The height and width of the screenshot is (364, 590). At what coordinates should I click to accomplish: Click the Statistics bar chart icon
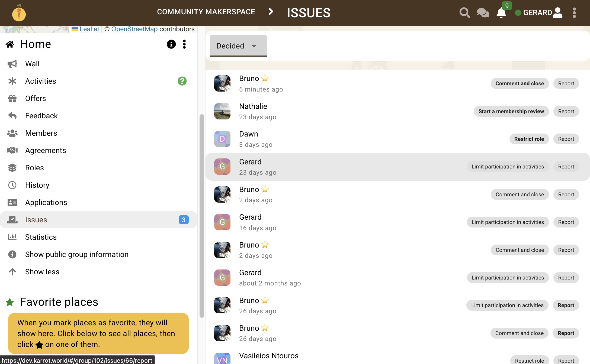pyautogui.click(x=12, y=237)
